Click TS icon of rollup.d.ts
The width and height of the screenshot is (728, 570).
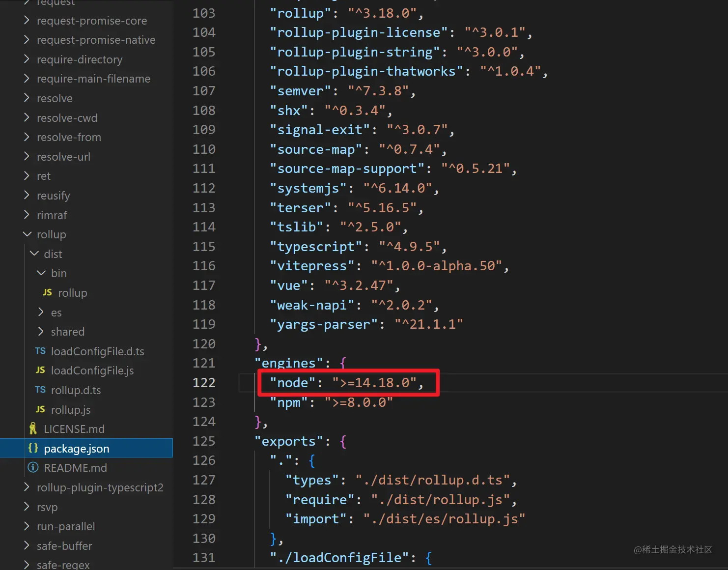[x=40, y=390]
